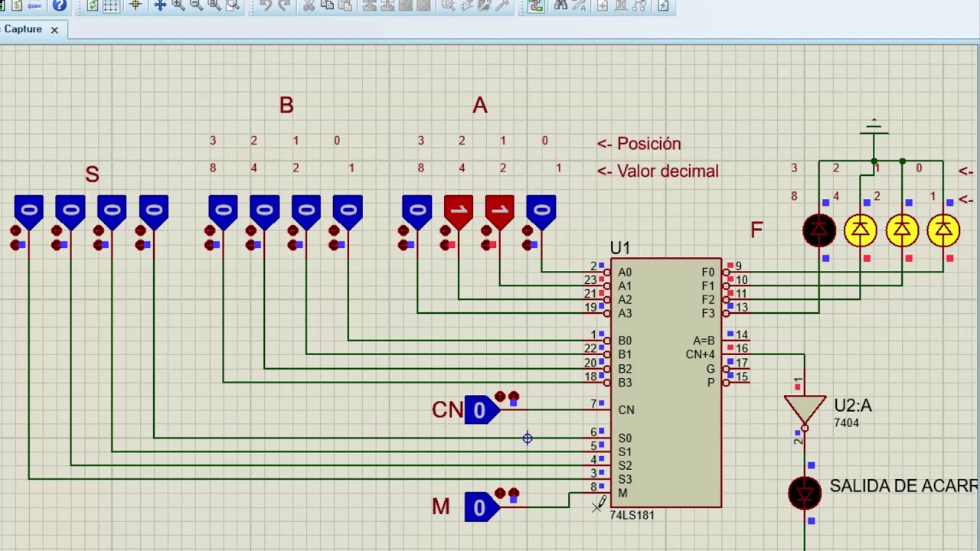Screen dimensions: 980x551
Task: Select the dark F3 output LED
Action: 819,230
